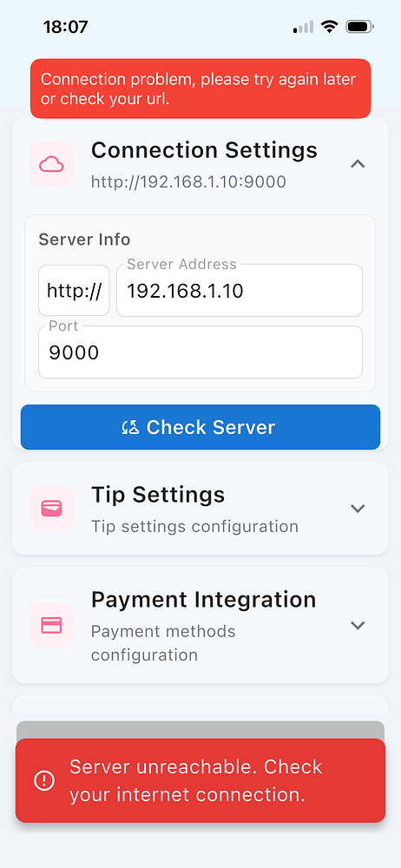Tap the warning icon in the Server unreachable alert
401x868 pixels.
(43, 780)
